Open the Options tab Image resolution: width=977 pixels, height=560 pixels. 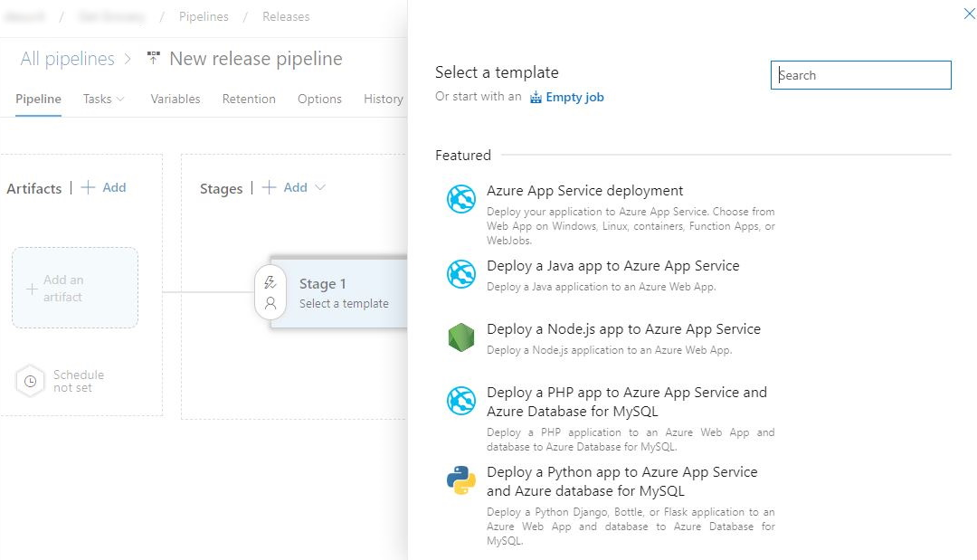[x=319, y=99]
